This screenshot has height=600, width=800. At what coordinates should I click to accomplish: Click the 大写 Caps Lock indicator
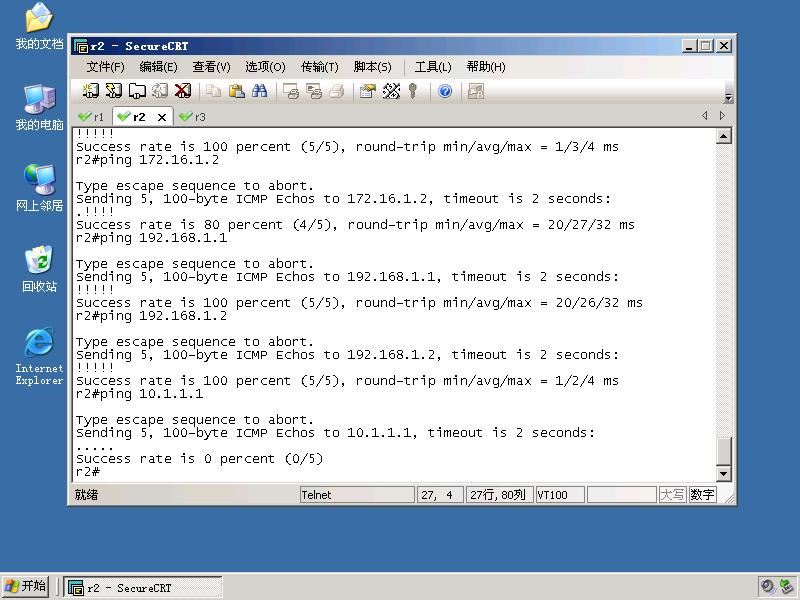[x=672, y=494]
